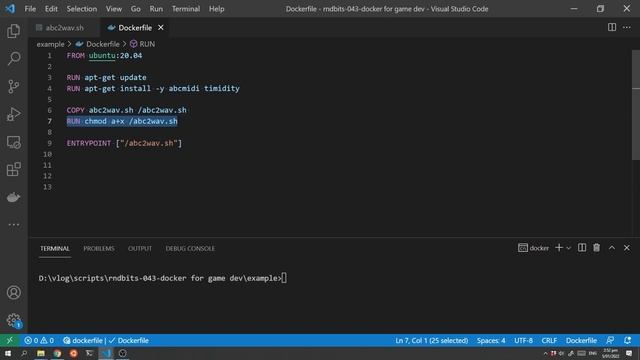Open notifications bell in status bar
640x360 pixels.
point(627,340)
